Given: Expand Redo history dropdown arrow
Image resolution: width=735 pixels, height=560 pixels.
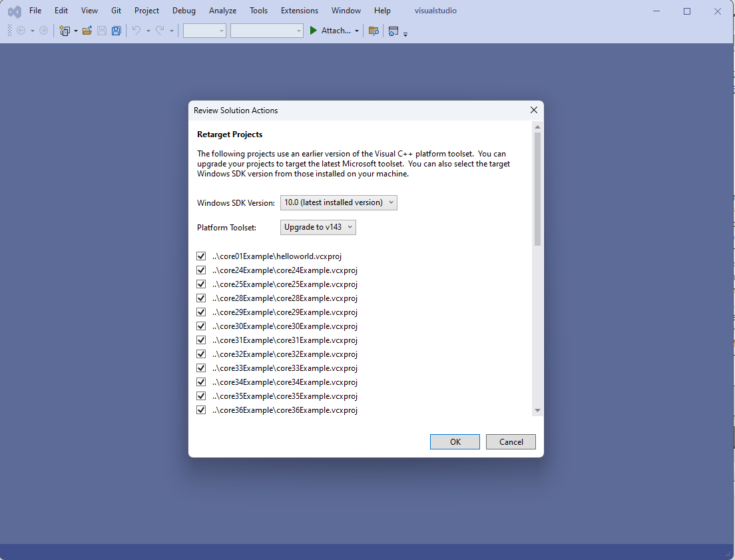Looking at the screenshot, I should (172, 31).
